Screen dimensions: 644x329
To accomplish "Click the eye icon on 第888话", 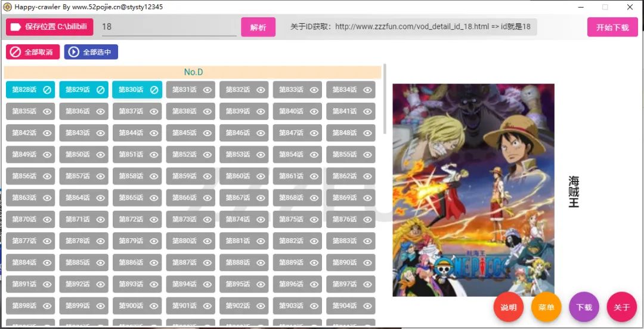I will pyautogui.click(x=261, y=263).
